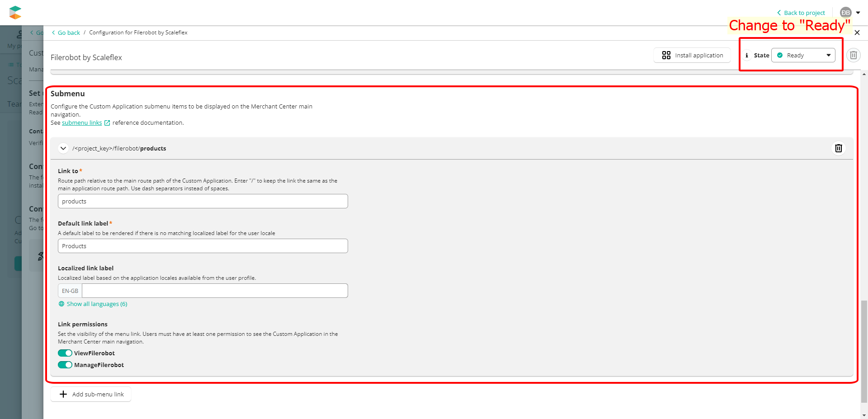Click the Link to input containing products
868x419 pixels.
(203, 201)
